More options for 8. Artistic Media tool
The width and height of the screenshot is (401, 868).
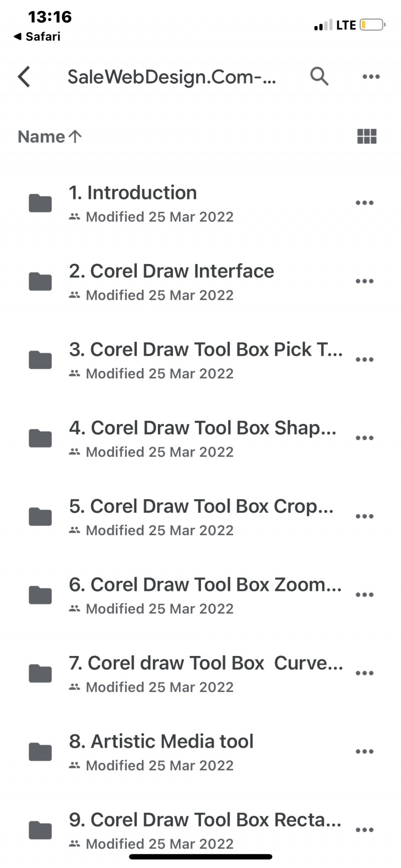click(364, 752)
